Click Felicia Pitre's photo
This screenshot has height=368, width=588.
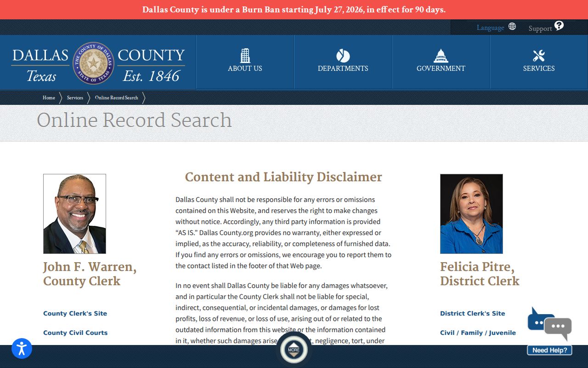[x=471, y=214]
